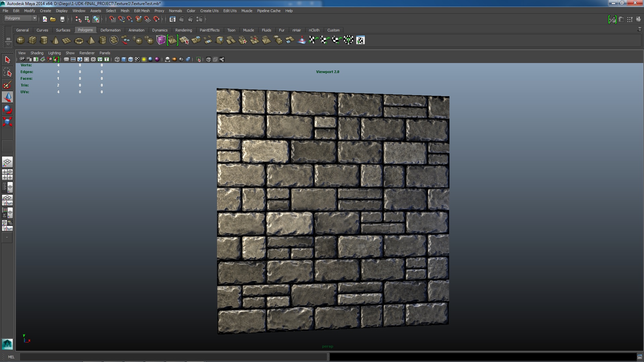Activate the Scale tool

(x=7, y=121)
